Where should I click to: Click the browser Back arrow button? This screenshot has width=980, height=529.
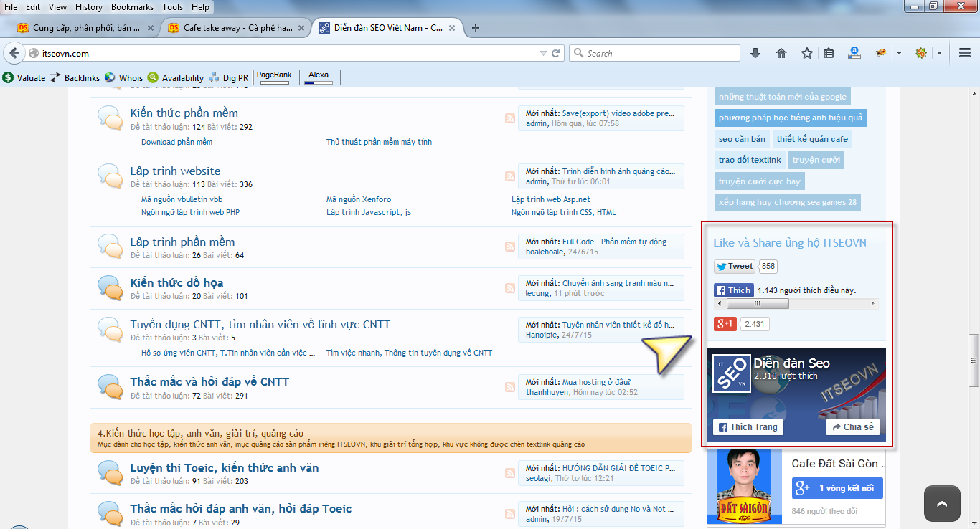pos(14,53)
